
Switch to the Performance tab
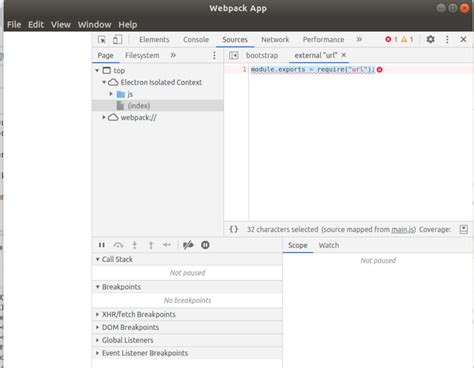point(323,39)
